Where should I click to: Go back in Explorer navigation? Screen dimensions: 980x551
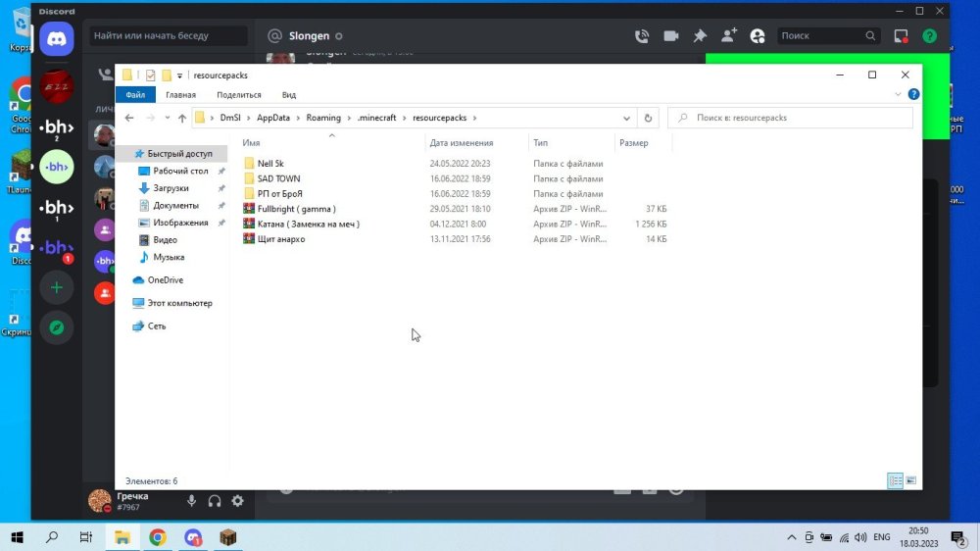tap(129, 118)
